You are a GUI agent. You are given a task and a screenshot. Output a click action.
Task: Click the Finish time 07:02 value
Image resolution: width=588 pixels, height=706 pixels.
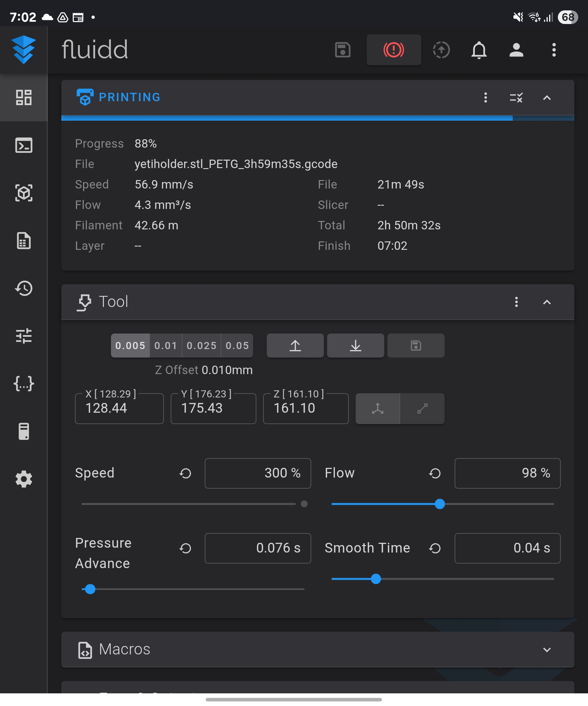[392, 246]
